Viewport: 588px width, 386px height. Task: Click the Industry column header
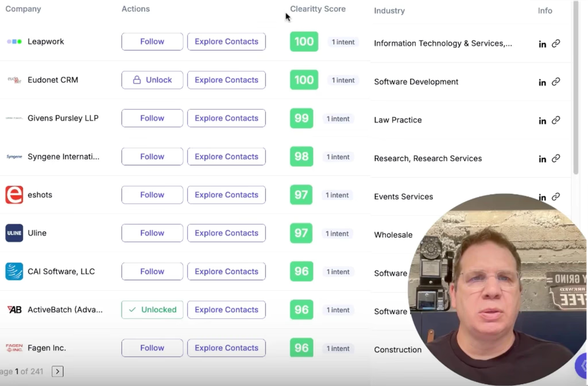[x=389, y=11]
